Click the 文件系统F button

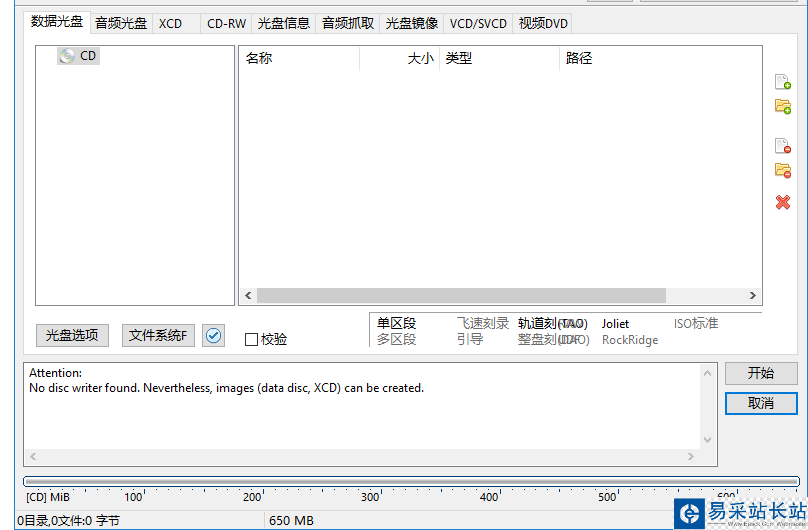tap(158, 336)
